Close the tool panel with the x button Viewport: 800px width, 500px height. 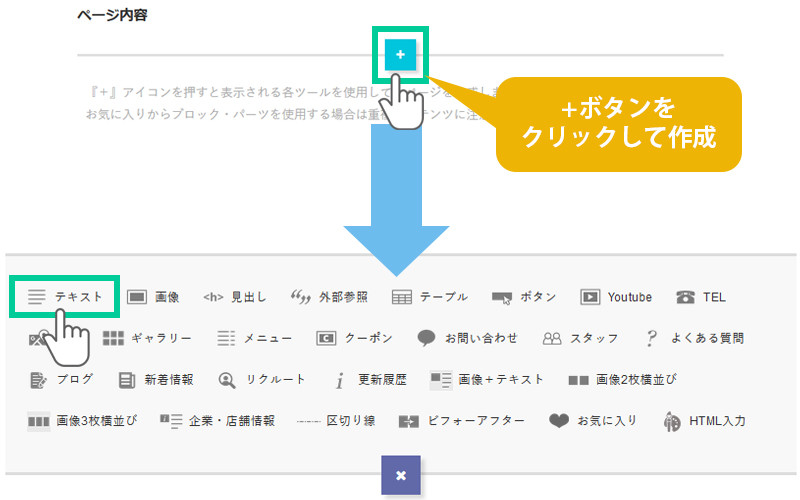(x=400, y=475)
